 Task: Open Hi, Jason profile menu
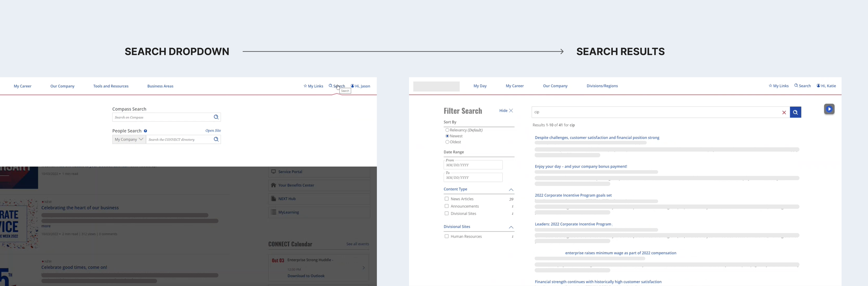pos(360,86)
